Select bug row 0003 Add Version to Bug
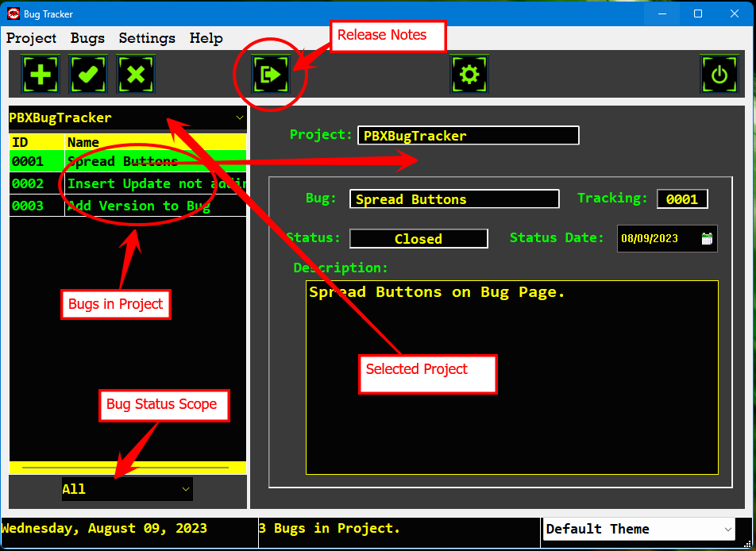 coord(128,206)
